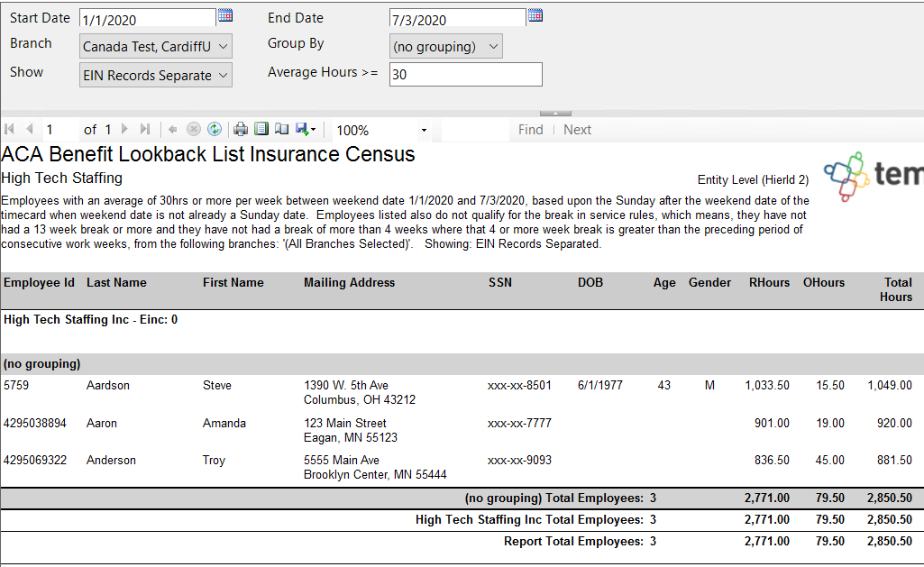This screenshot has height=567, width=924.
Task: Open the Start Date calendar picker
Action: (x=225, y=15)
